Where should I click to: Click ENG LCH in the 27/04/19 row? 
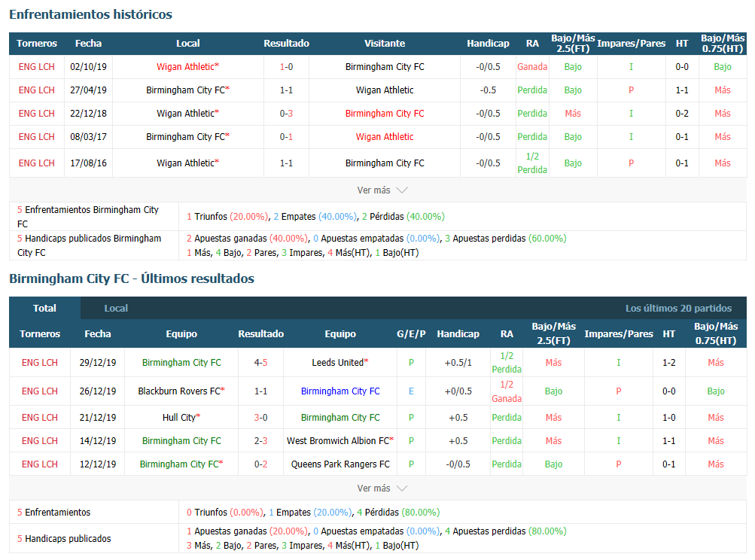pos(37,90)
